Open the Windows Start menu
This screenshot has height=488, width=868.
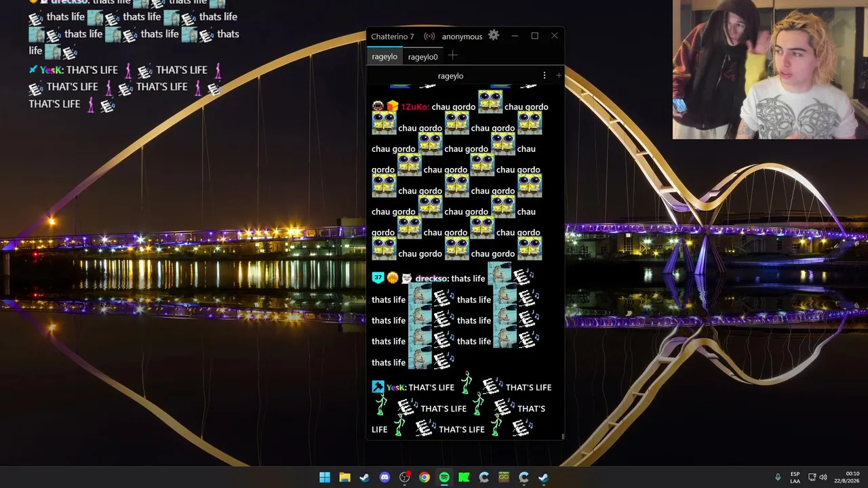pyautogui.click(x=325, y=477)
